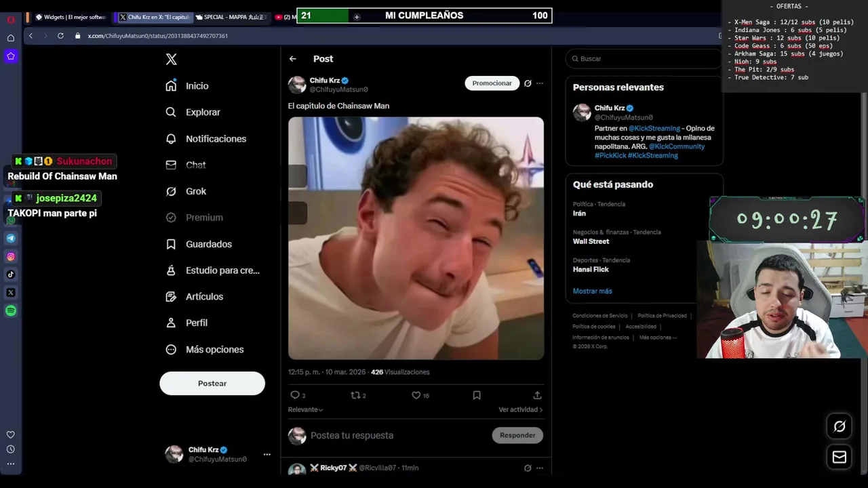Click the share post icon
The height and width of the screenshot is (488, 868).
pos(537,395)
